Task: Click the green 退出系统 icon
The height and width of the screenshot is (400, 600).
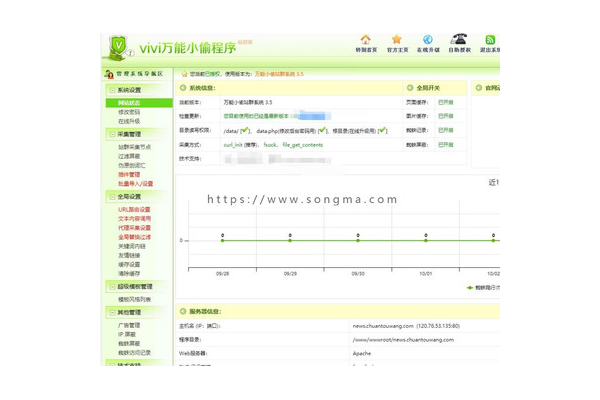Action: tap(489, 40)
